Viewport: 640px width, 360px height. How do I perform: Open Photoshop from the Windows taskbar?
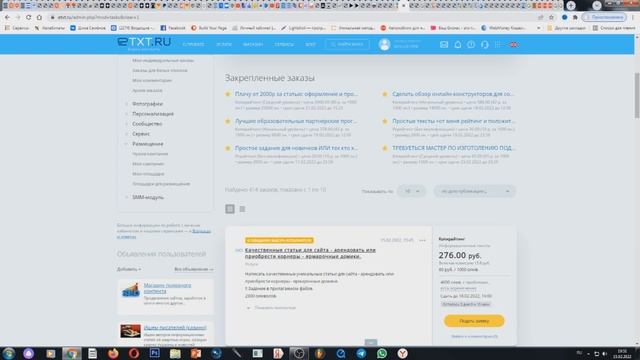154,353
